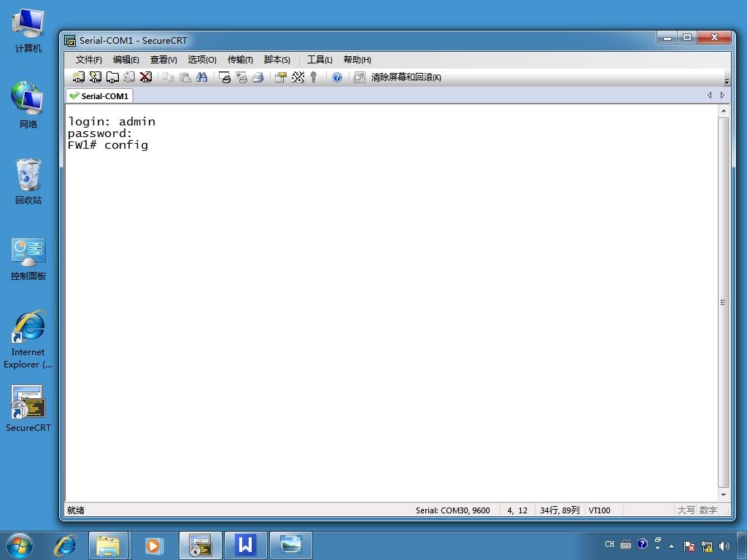Show hidden tray icons arrow
Screen dimensions: 747x560
point(672,546)
